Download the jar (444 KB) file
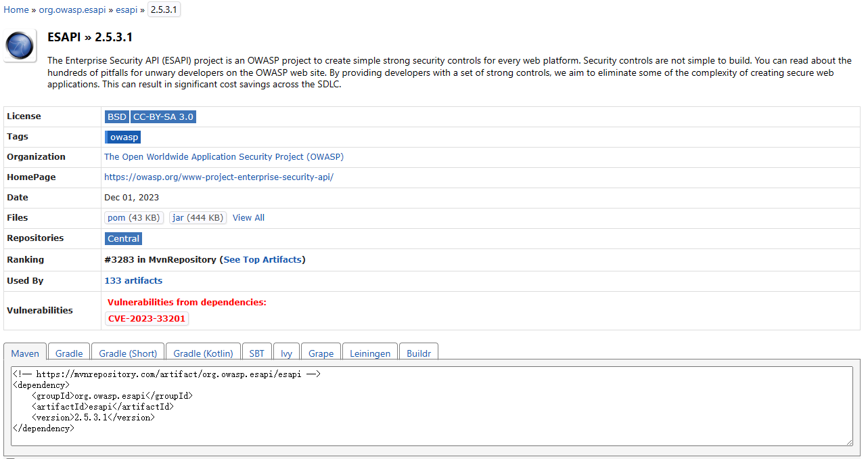 (198, 217)
